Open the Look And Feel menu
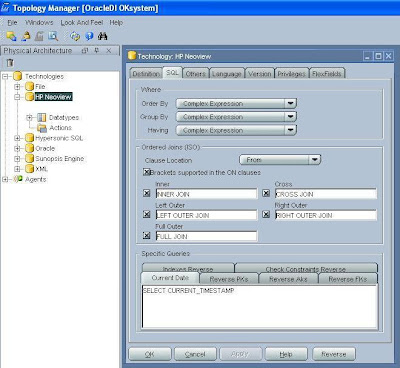 pos(82,23)
